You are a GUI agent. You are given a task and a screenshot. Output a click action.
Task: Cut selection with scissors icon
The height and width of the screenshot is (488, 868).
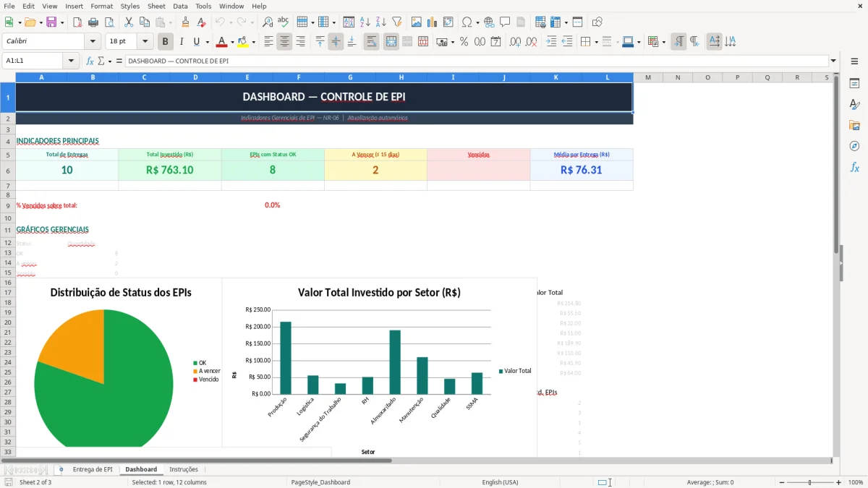(x=128, y=22)
